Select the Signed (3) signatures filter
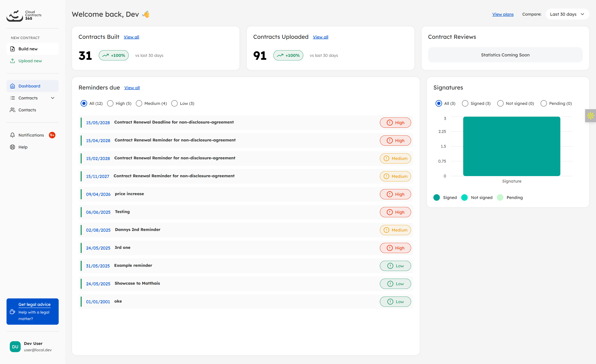The height and width of the screenshot is (364, 596). pos(465,104)
